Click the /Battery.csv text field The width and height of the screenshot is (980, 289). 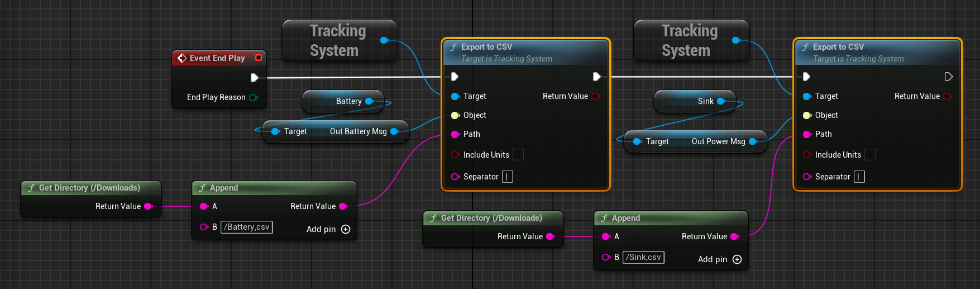[247, 227]
